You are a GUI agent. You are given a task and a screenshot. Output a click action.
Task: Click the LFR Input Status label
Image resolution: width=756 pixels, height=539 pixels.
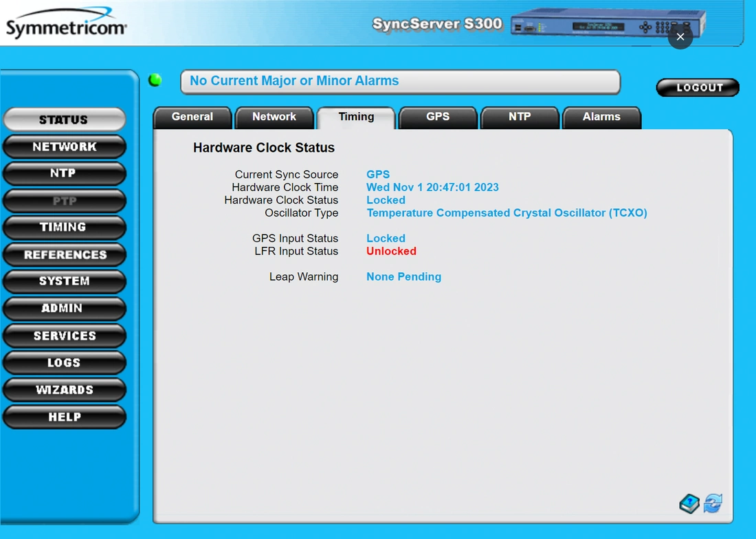296,251
